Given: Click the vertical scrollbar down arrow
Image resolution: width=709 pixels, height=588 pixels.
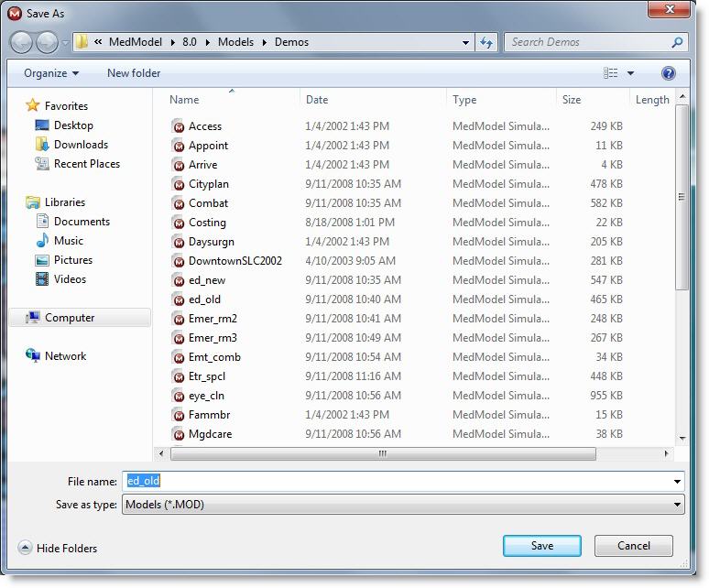Looking at the screenshot, I should [x=682, y=439].
